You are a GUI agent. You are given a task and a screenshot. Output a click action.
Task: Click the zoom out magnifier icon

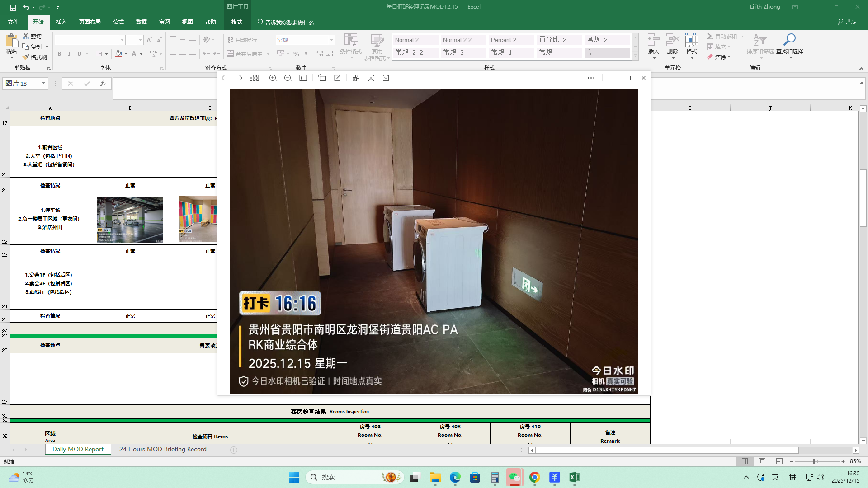288,78
